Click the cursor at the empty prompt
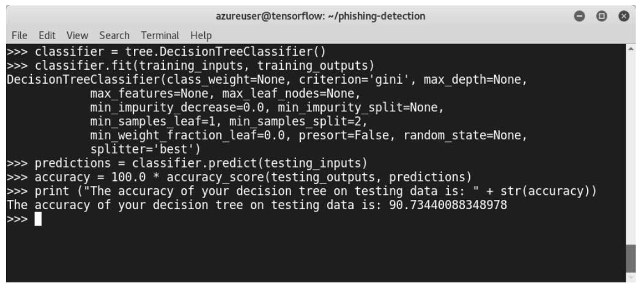 click(38, 219)
